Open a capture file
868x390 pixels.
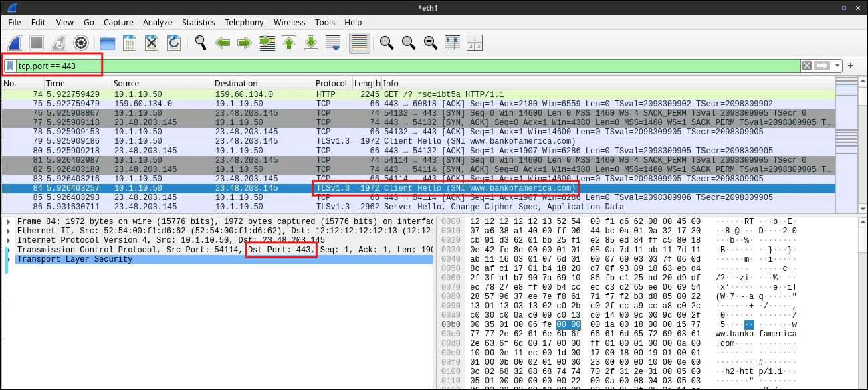[x=108, y=43]
